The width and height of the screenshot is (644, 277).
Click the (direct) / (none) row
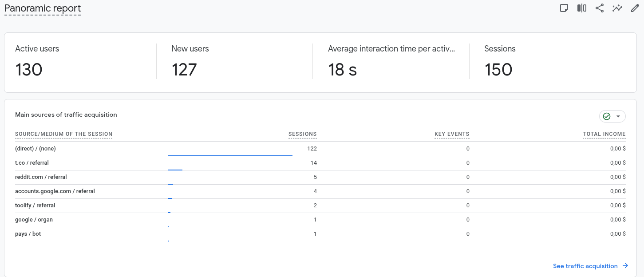click(36, 149)
